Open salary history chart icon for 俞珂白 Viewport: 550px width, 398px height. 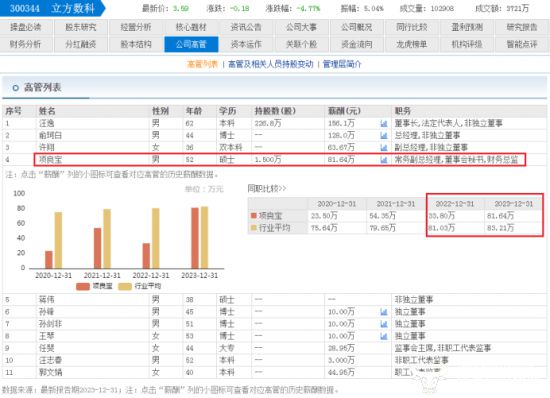tap(384, 135)
